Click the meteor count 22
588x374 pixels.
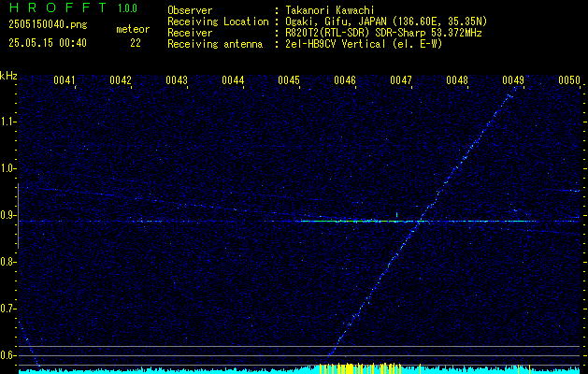(136, 43)
